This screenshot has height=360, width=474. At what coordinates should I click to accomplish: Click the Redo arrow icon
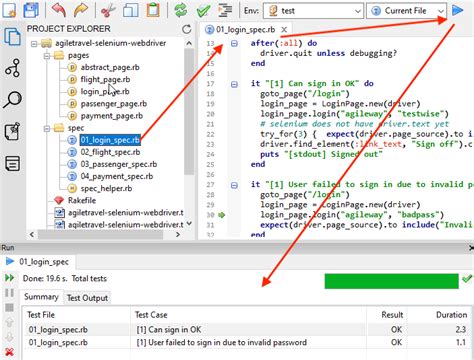80,10
